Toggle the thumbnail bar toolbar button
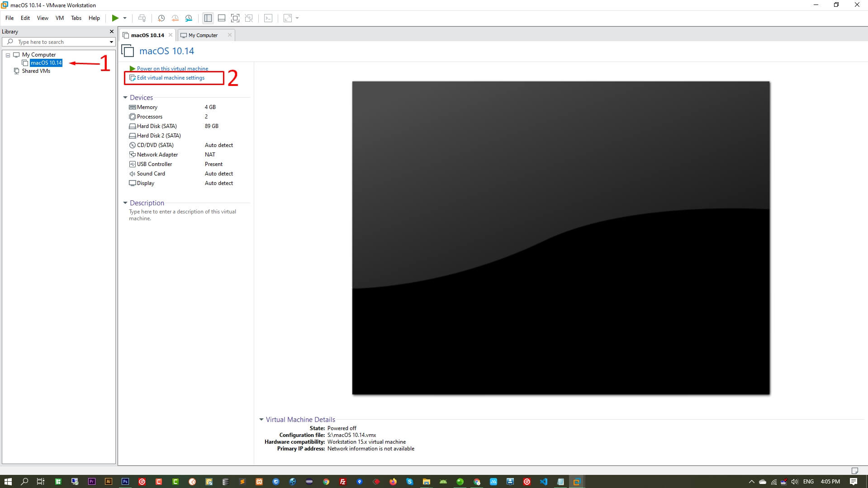 [222, 18]
